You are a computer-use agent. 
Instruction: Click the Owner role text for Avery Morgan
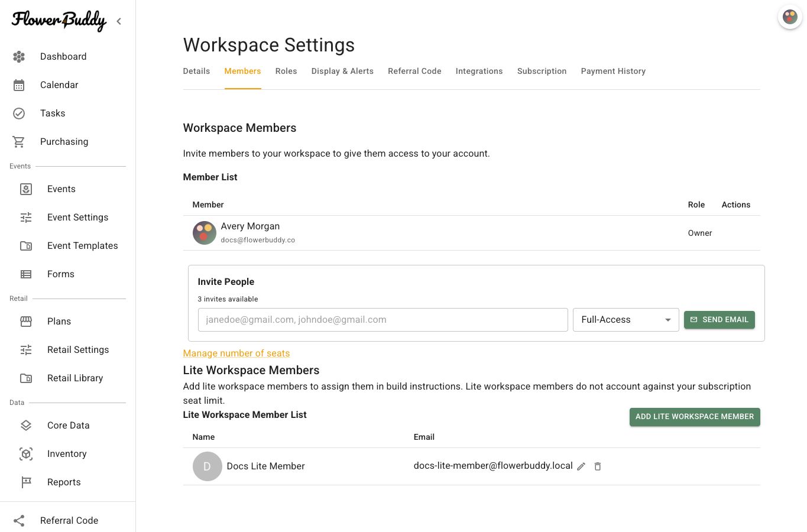pyautogui.click(x=700, y=233)
